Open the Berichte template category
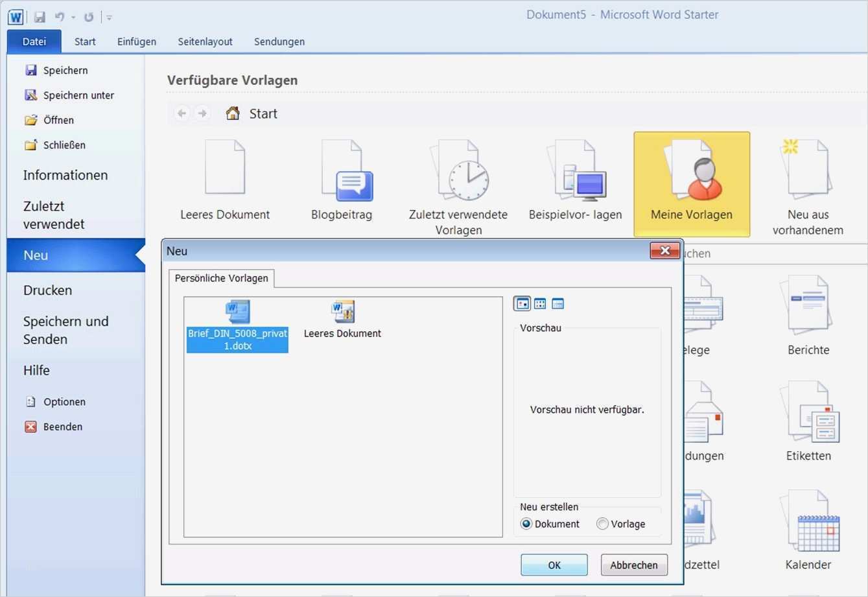This screenshot has width=868, height=597. [808, 316]
